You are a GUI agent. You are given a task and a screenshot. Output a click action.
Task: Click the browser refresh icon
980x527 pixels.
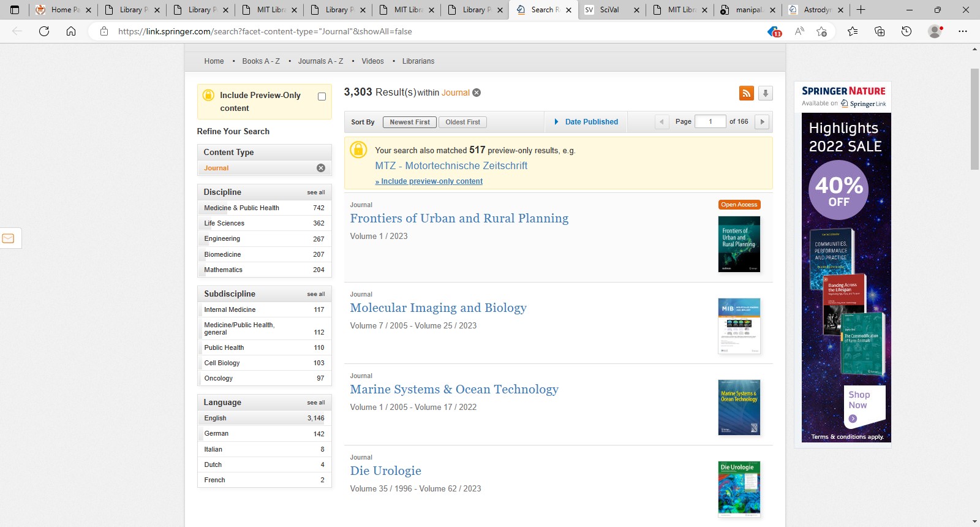[44, 31]
